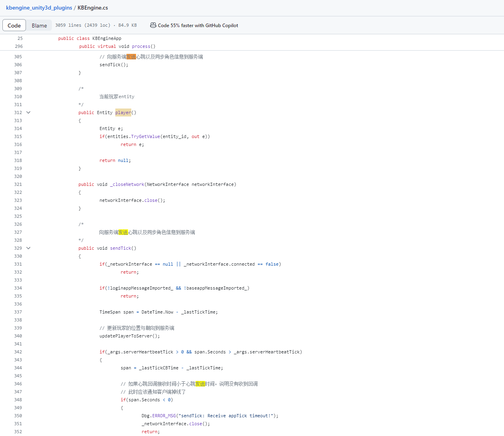Click the highlighted player symbol
This screenshot has height=436, width=504.
pos(123,112)
